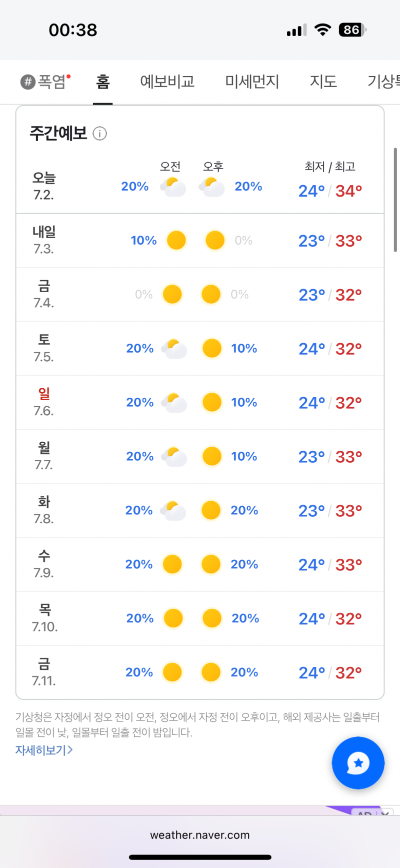Viewport: 400px width, 868px height.
Task: Open the 지도 map tab
Action: (x=323, y=82)
